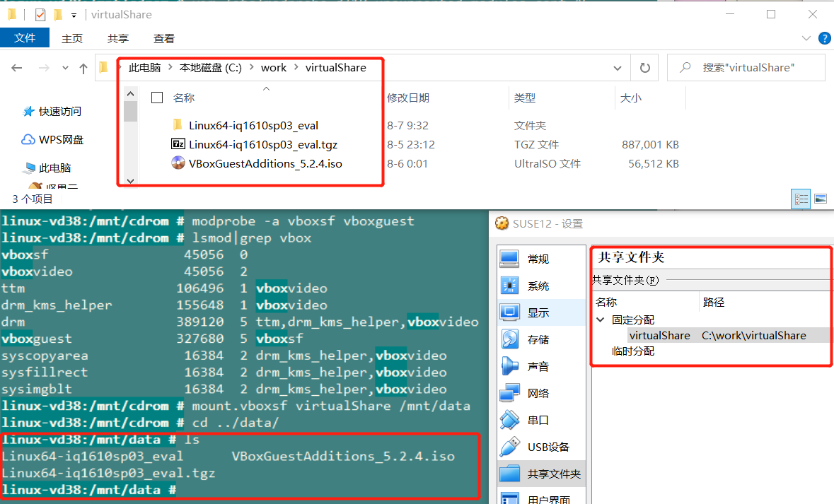Open the 网络 settings category
Screen dimensions: 834x504
[541, 394]
